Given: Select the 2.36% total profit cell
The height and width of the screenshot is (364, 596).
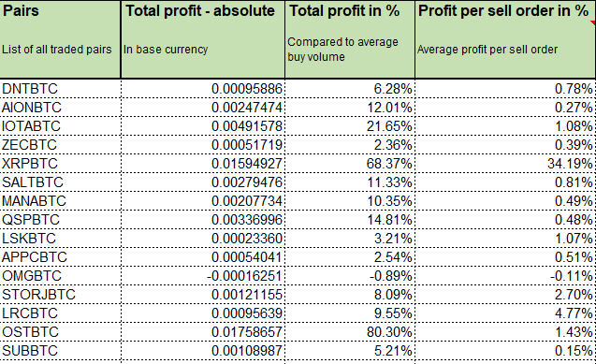Looking at the screenshot, I should (x=350, y=144).
